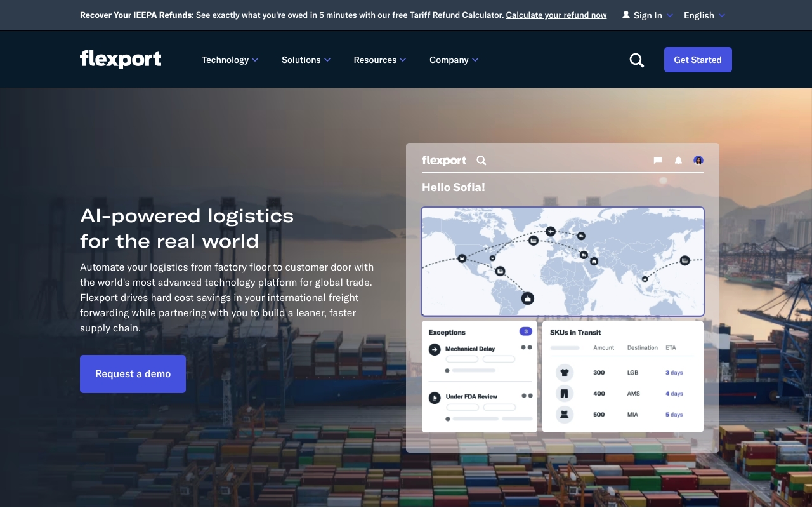
Task: Expand the Solutions menu
Action: (x=306, y=60)
